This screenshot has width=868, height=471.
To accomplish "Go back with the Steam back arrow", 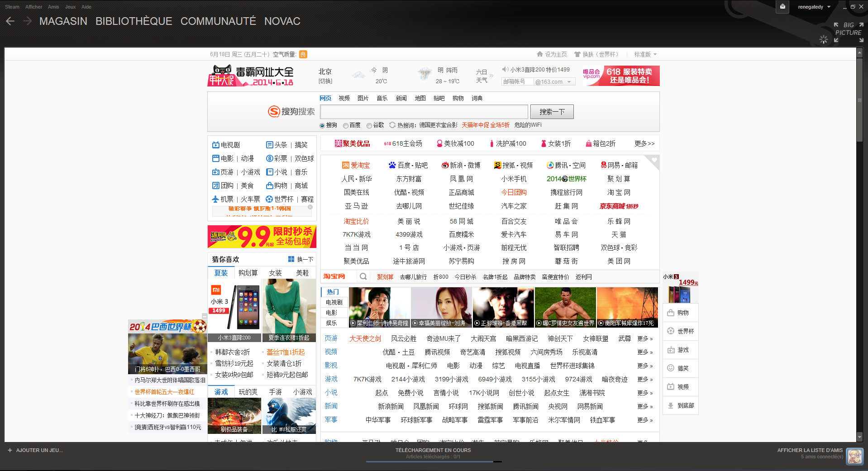I will click(10, 21).
